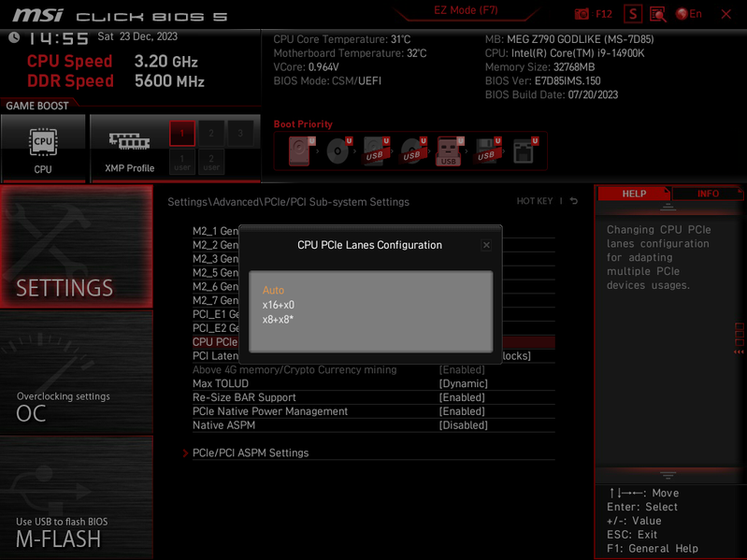Open the BIOS search magnifier icon
The image size is (747, 560).
tap(658, 14)
